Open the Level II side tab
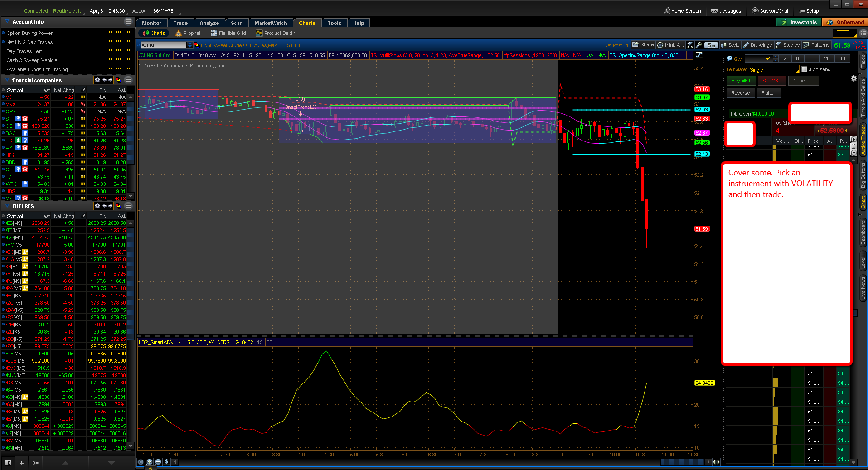This screenshot has height=470, width=868. 863,260
